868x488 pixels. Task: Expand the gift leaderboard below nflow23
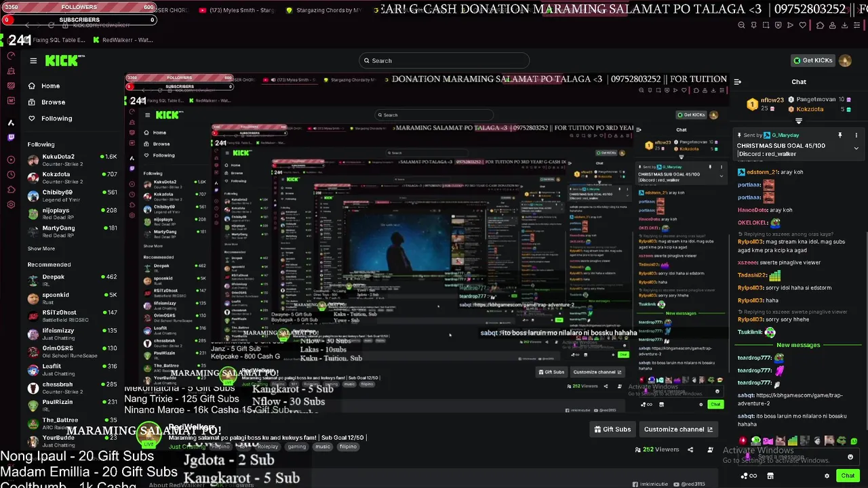tap(799, 121)
